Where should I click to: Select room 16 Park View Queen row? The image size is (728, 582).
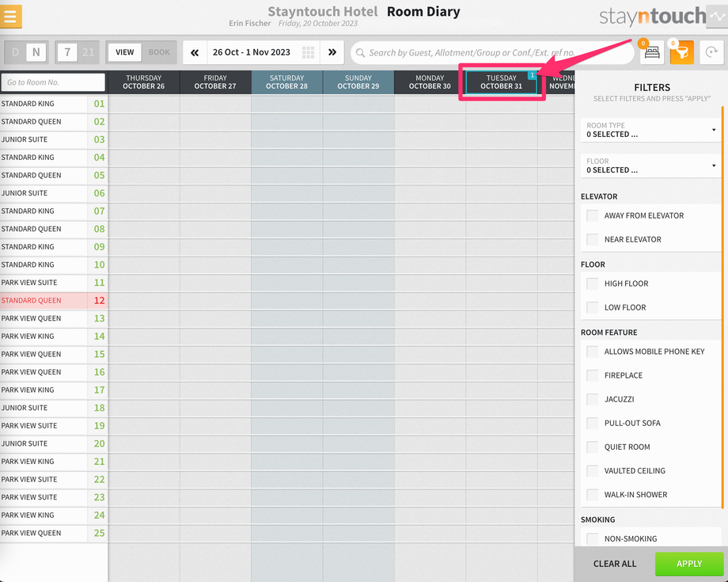[54, 372]
